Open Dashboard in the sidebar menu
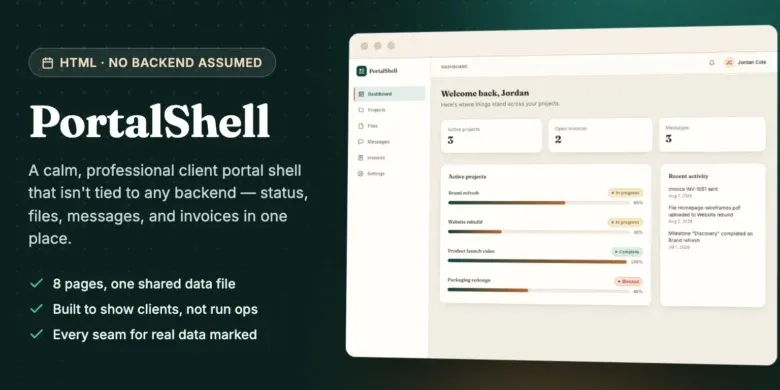Screen dimensions: 780x390 coord(390,94)
